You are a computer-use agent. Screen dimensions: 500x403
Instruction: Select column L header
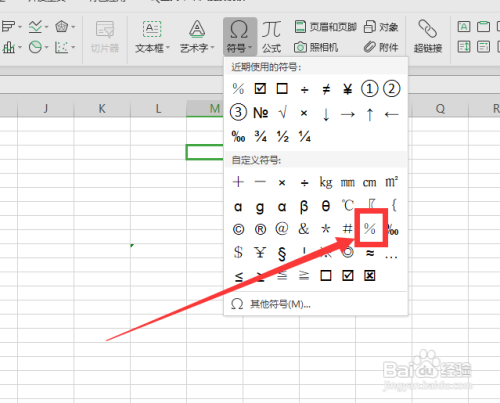click(158, 109)
